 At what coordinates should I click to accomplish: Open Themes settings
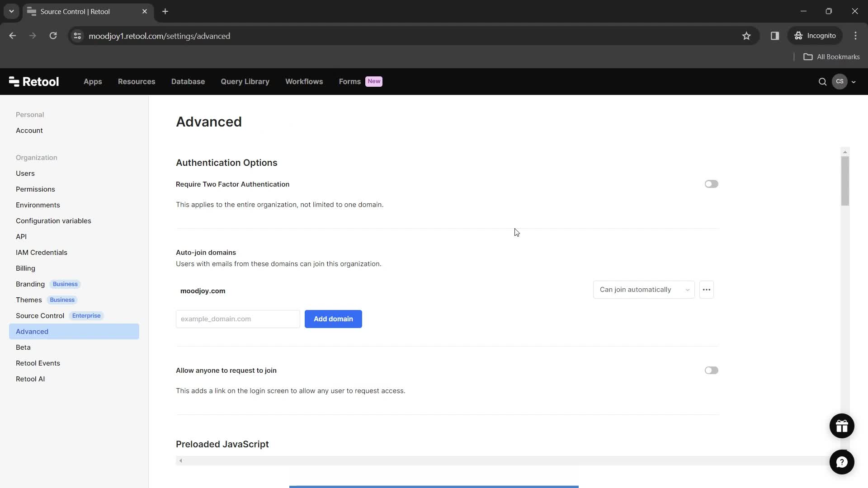(x=28, y=300)
